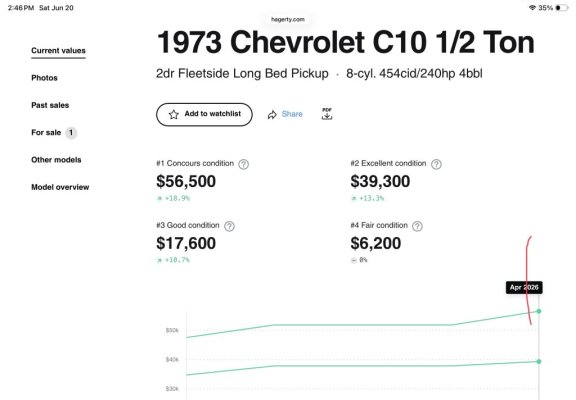The height and width of the screenshot is (400, 576).
Task: Select Current values in sidebar
Action: pos(58,51)
